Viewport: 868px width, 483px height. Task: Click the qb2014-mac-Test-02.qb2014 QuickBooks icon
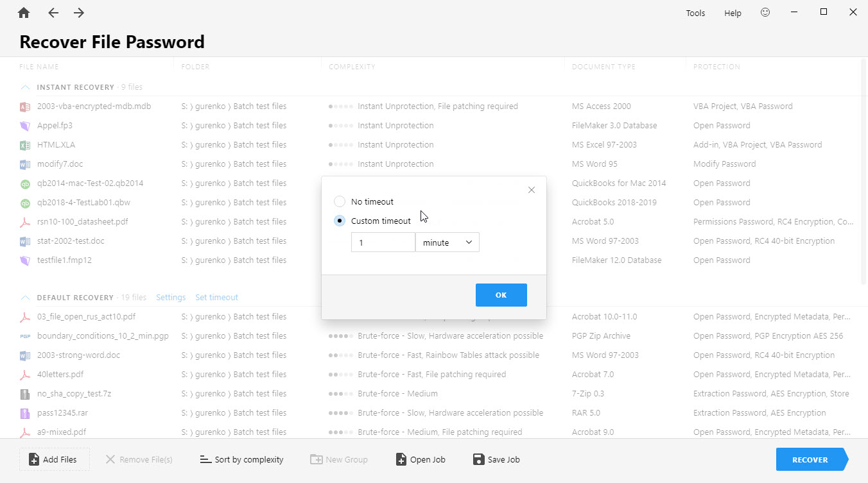(25, 183)
